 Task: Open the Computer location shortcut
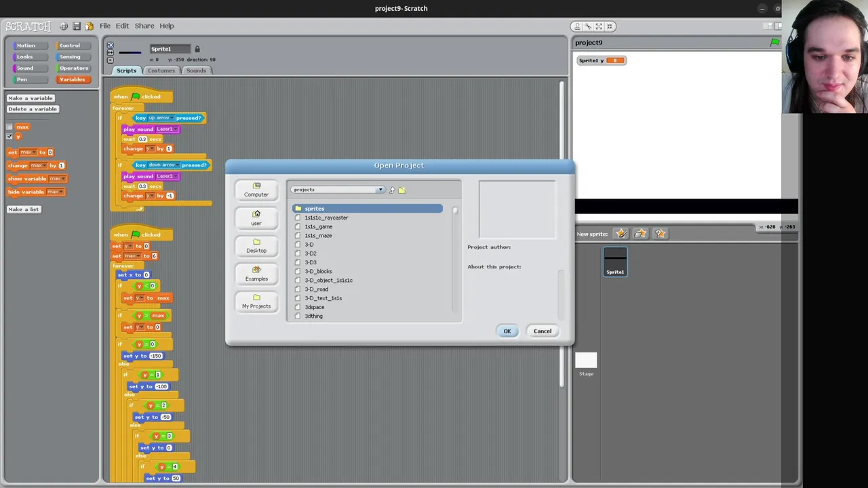coord(256,190)
